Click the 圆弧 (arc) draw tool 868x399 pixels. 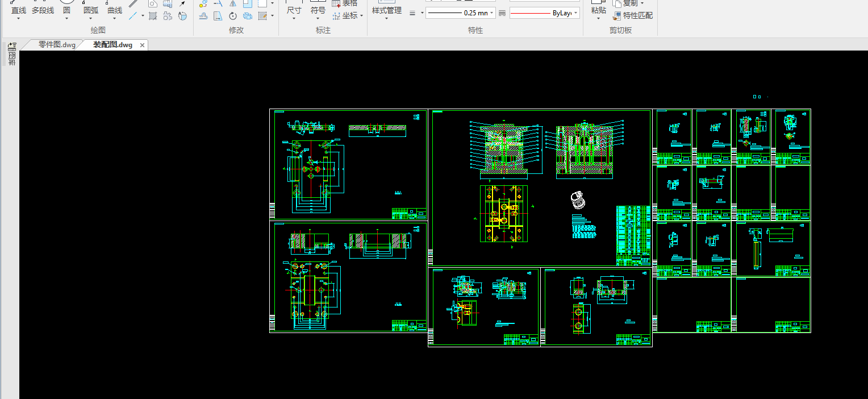pyautogui.click(x=90, y=10)
